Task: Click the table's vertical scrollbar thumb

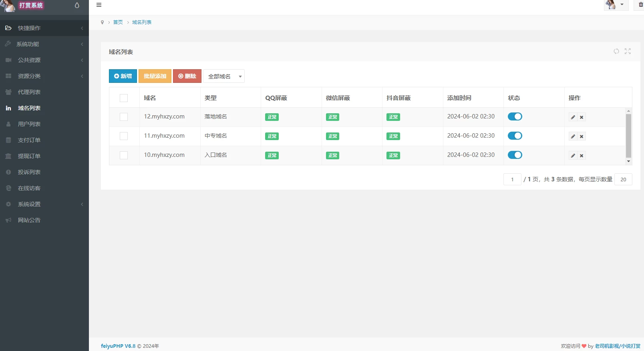Action: (x=628, y=135)
